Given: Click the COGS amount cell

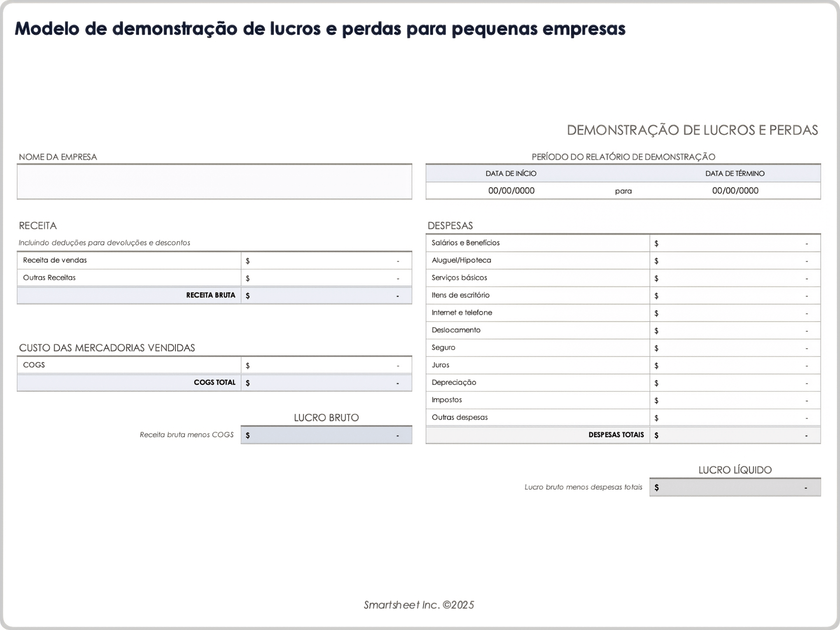Looking at the screenshot, I should [326, 364].
